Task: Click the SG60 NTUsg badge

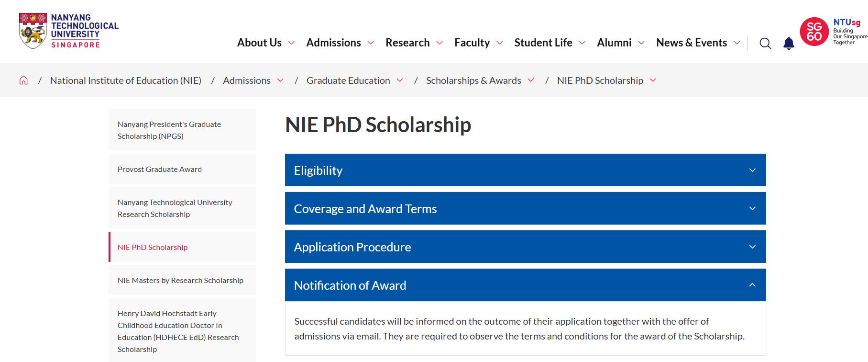Action: click(834, 32)
